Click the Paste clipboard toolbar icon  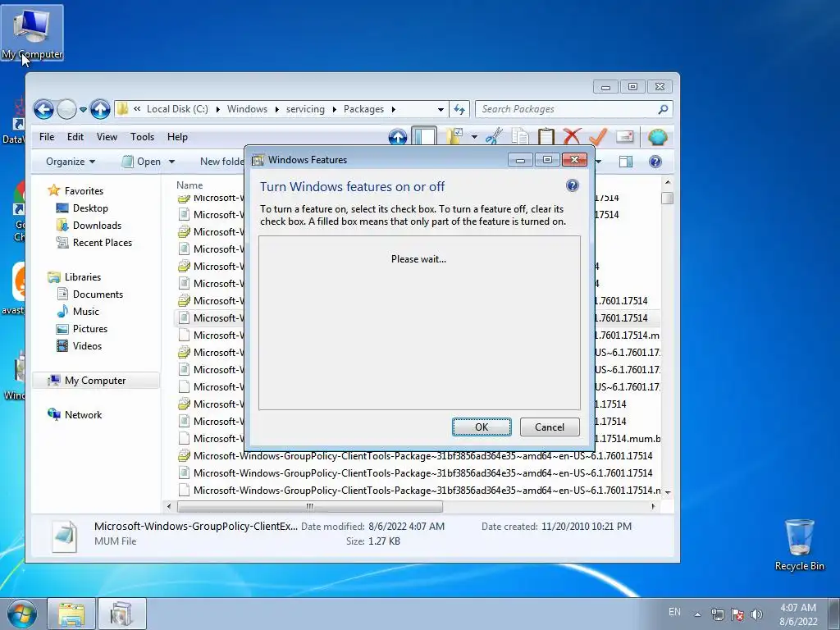546,137
